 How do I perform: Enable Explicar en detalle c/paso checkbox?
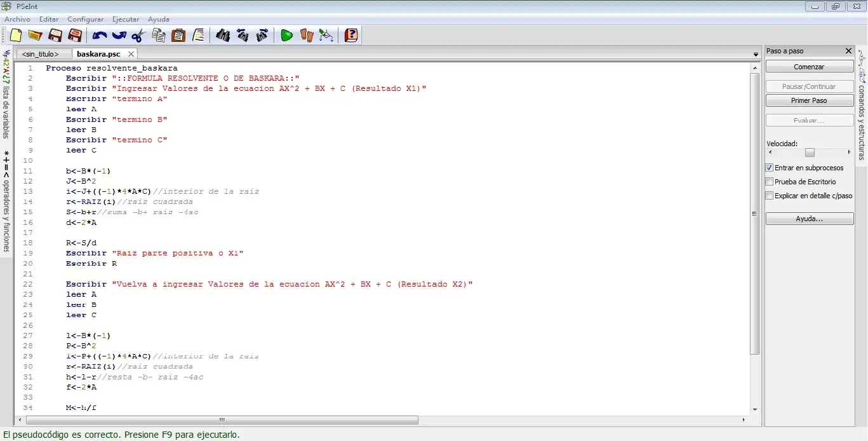(x=770, y=196)
